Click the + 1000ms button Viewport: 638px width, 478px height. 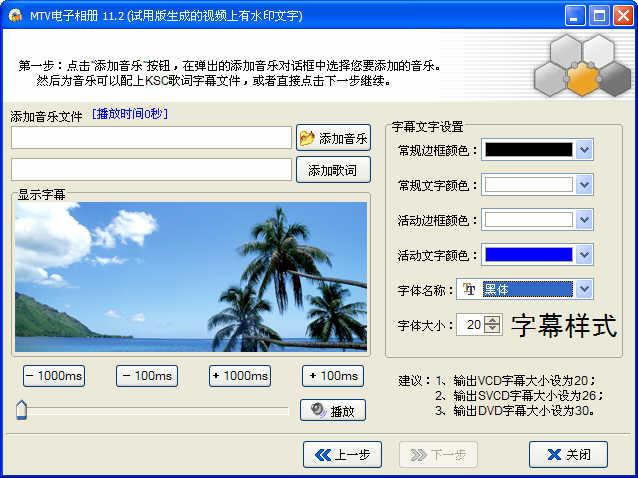[240, 375]
